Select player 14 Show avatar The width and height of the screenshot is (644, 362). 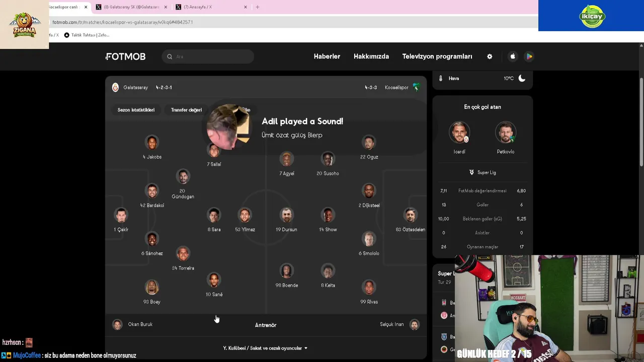point(328,215)
